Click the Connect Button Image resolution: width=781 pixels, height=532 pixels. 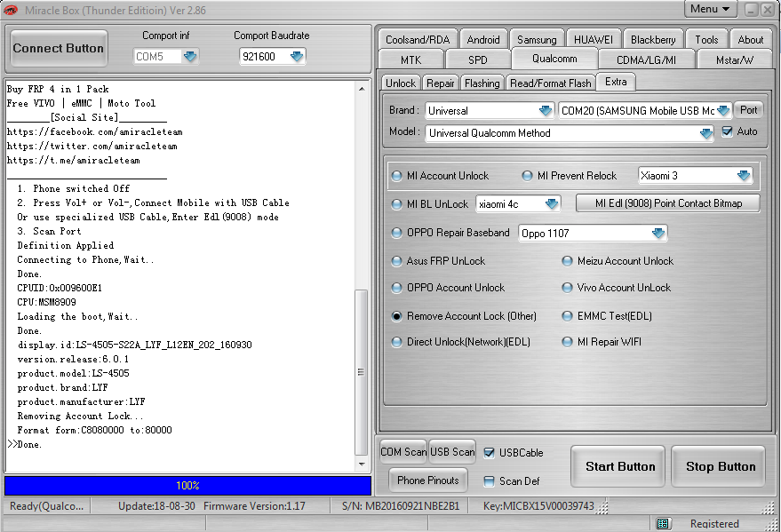59,48
